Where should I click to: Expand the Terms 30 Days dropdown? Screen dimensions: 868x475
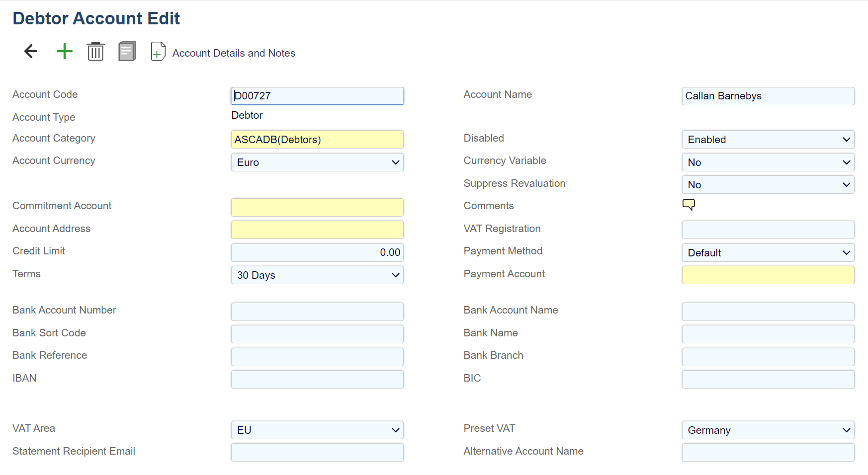317,275
